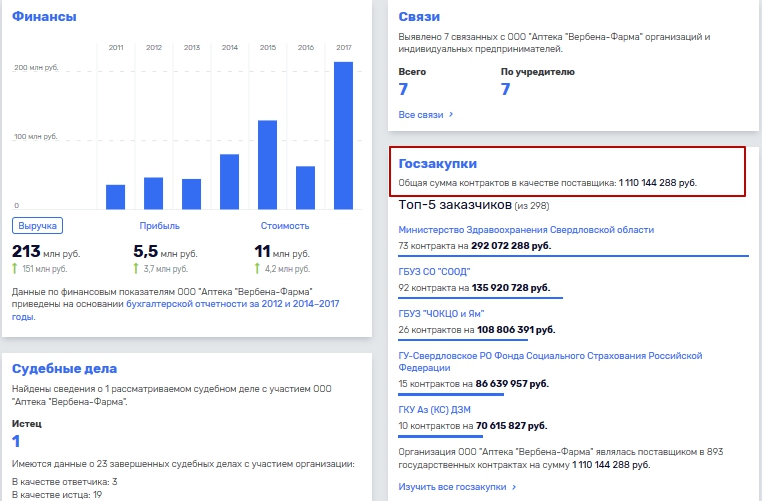Click the 2016 revenue bar
The width and height of the screenshot is (762, 501).
(x=305, y=188)
